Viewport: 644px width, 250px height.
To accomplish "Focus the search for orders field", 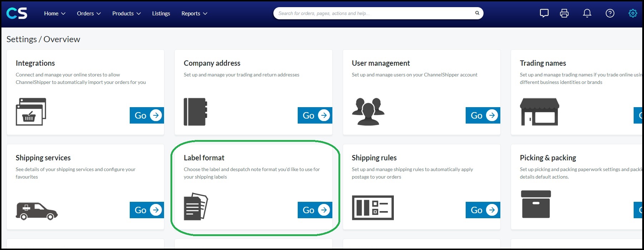I will pyautogui.click(x=378, y=13).
